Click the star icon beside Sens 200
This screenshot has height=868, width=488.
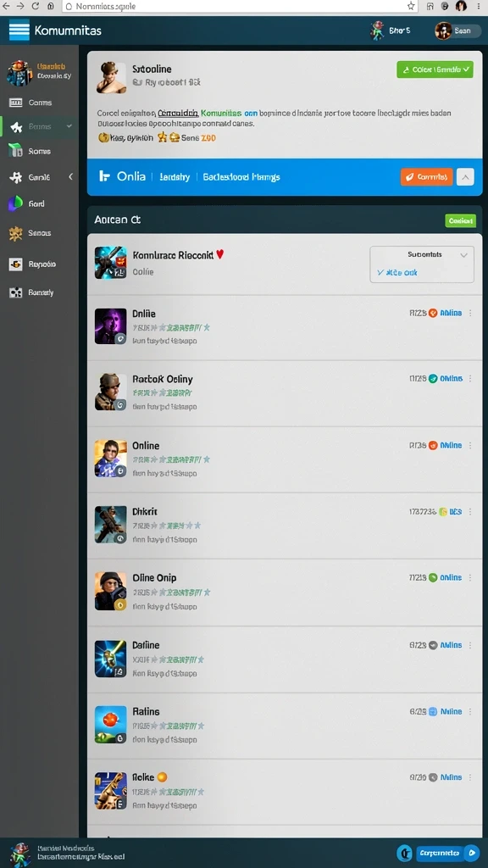(162, 137)
